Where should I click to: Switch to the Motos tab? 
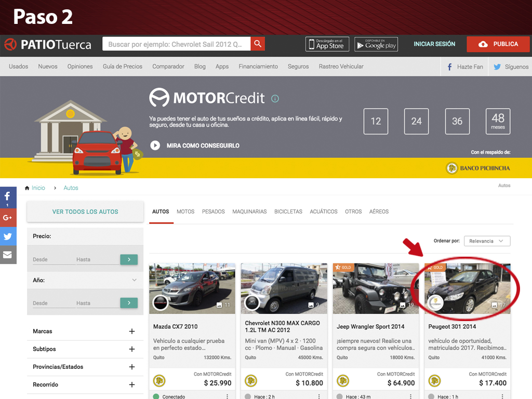[185, 211]
